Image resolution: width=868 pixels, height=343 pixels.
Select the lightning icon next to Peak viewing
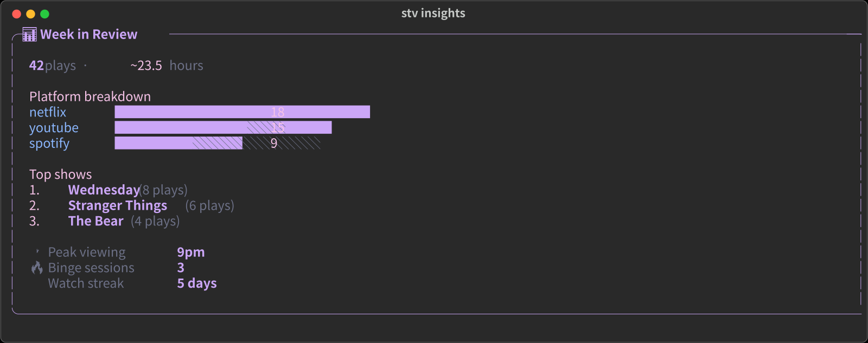tap(37, 251)
